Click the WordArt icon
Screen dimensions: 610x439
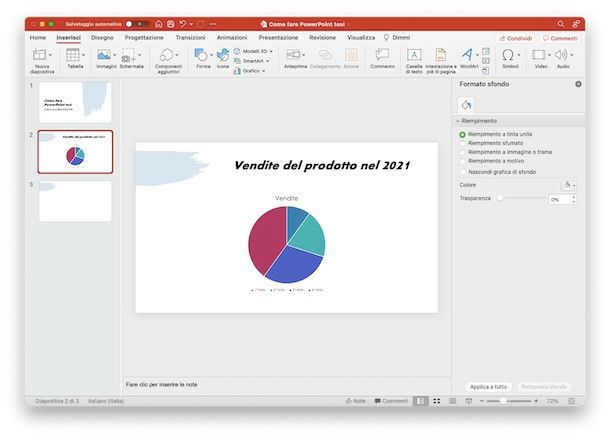[x=467, y=55]
